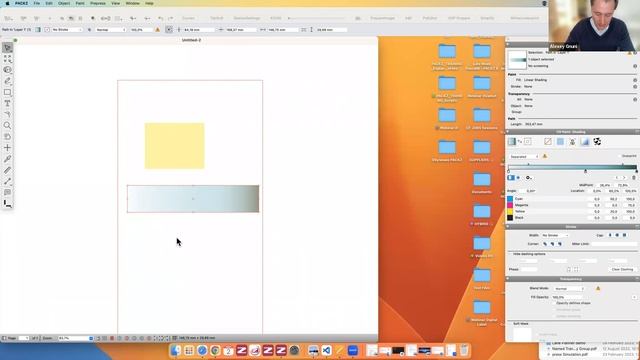This screenshot has width=640, height=360.
Task: Open the gradient gear options menu
Action: click(529, 178)
